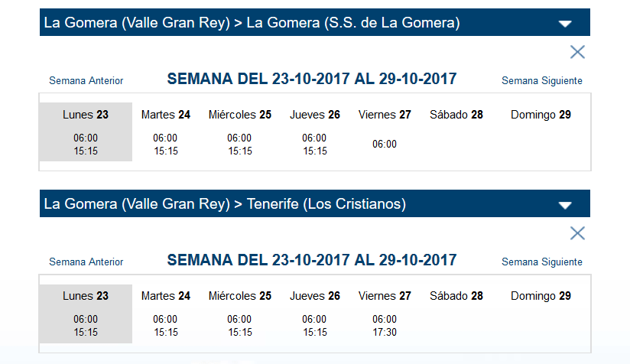630x364 pixels.
Task: Close the S.S. de La Gomera schedule panel
Action: pos(577,52)
